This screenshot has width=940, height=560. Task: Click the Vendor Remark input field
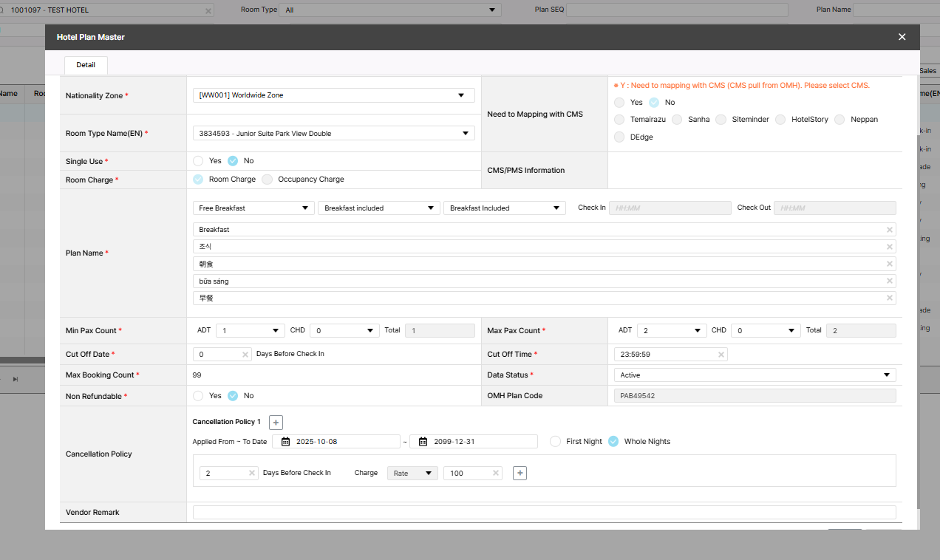[544, 513]
